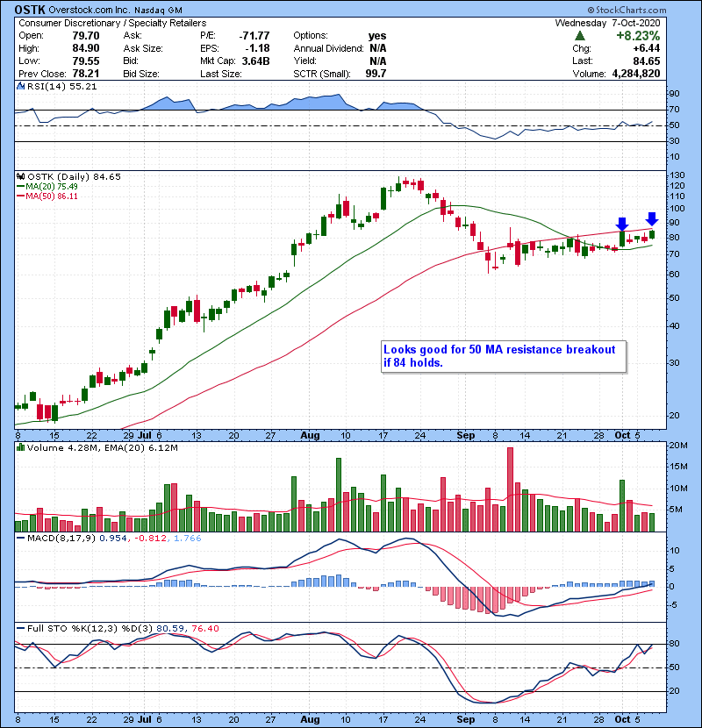Click the Overstock.com Inc. company name
Image resolution: width=702 pixels, height=728 pixels.
coord(90,10)
